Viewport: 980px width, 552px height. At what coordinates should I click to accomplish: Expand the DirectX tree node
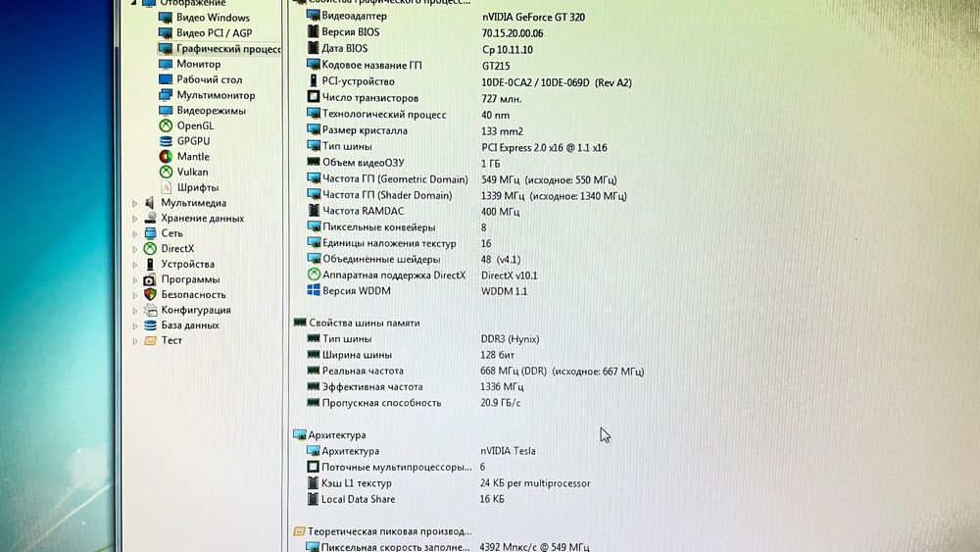[135, 249]
